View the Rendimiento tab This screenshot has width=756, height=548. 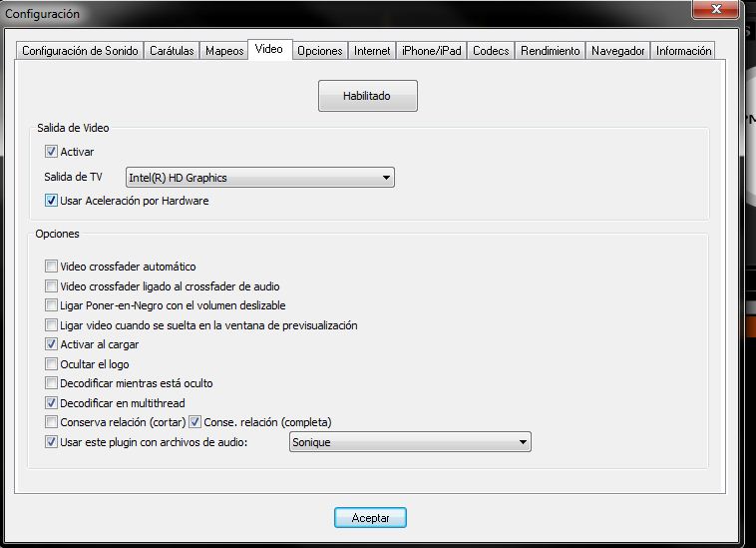[551, 51]
